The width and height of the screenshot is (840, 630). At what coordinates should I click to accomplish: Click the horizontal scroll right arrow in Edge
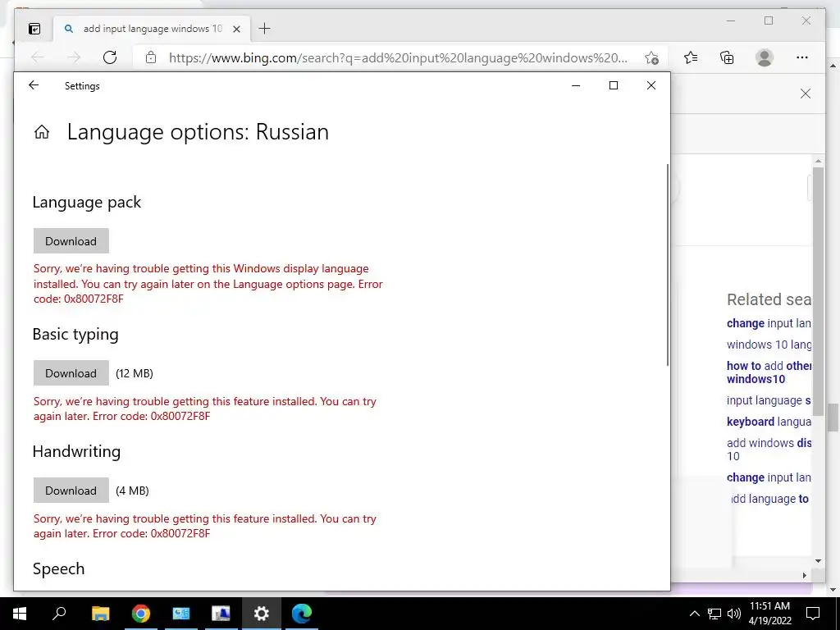tap(805, 575)
